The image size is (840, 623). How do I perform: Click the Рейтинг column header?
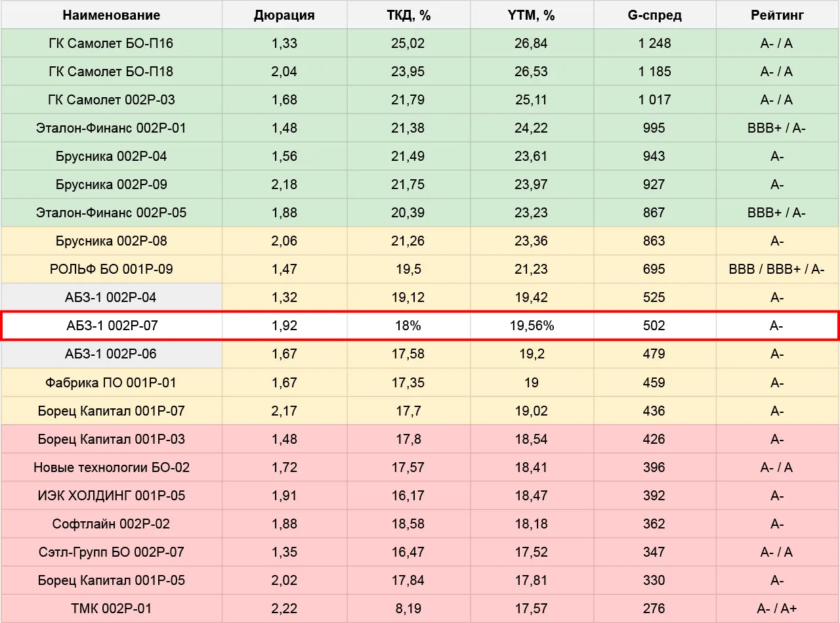777,15
